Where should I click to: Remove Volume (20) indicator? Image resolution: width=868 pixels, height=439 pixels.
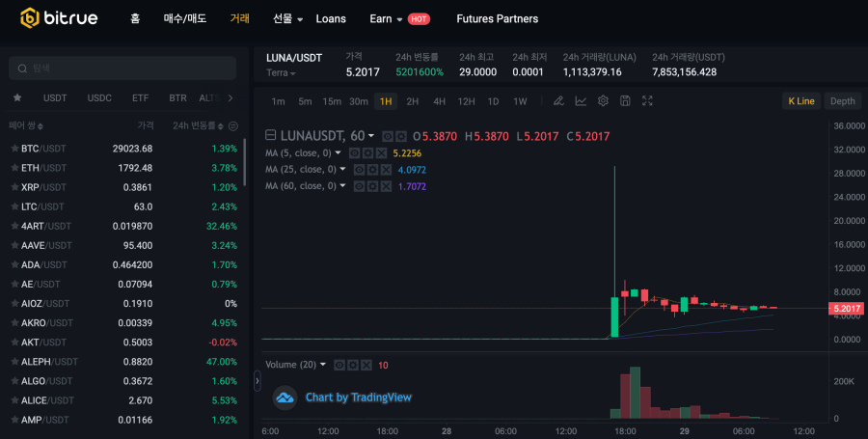coord(366,366)
